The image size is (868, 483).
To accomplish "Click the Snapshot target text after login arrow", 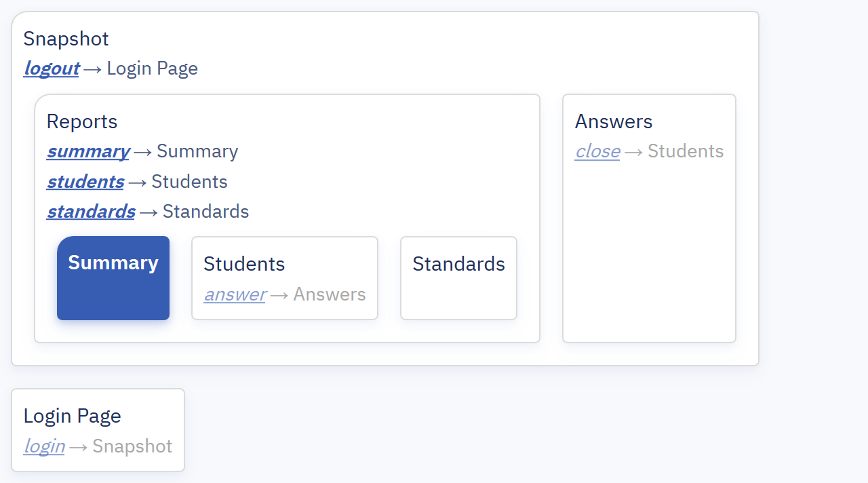I will click(x=132, y=446).
